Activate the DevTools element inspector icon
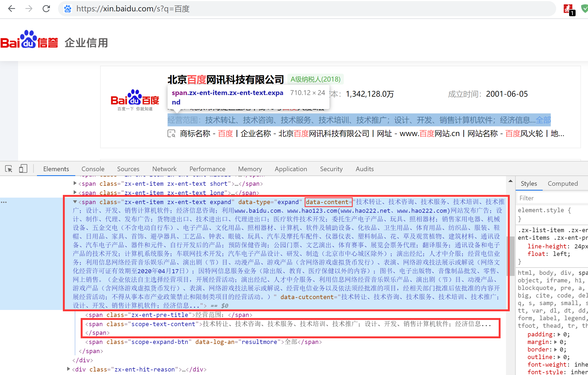 [x=9, y=169]
